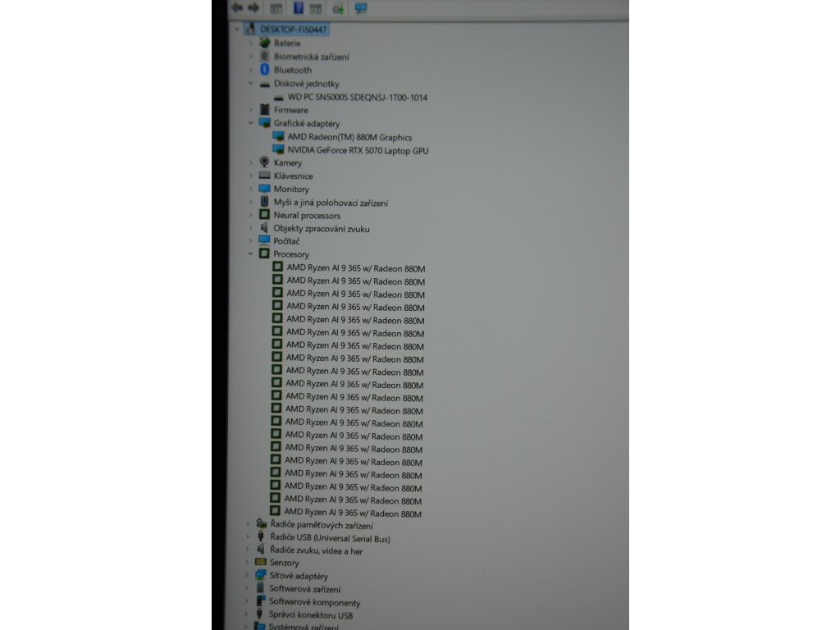This screenshot has width=840, height=630.
Task: Select Řadiče zvuku, videa a her label
Action: (x=316, y=550)
